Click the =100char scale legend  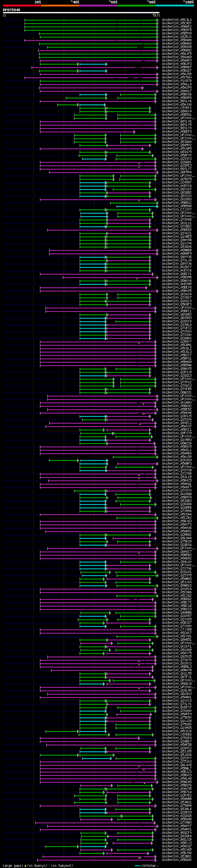(x=147, y=865)
